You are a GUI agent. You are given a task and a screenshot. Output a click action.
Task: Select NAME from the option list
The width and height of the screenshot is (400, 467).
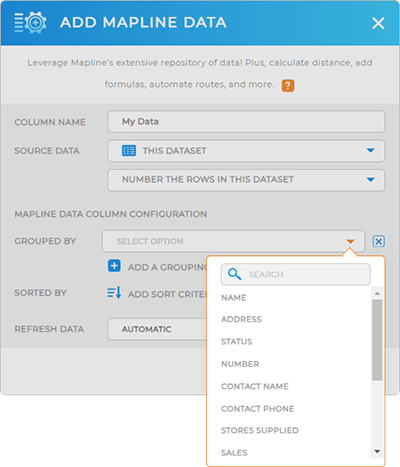point(234,298)
